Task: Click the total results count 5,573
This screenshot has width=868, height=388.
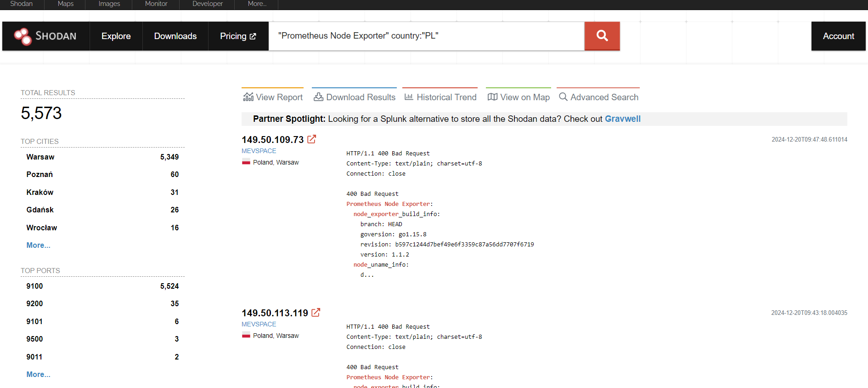Action: click(x=41, y=113)
